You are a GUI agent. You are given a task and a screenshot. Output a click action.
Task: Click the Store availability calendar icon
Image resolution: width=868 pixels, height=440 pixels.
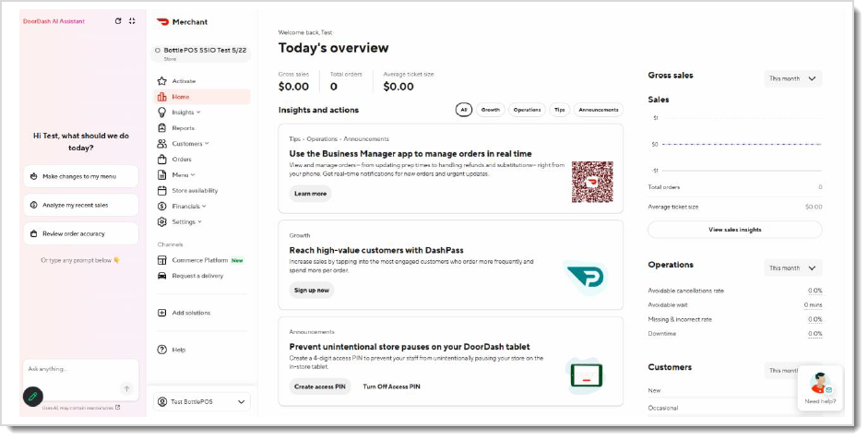coord(161,190)
